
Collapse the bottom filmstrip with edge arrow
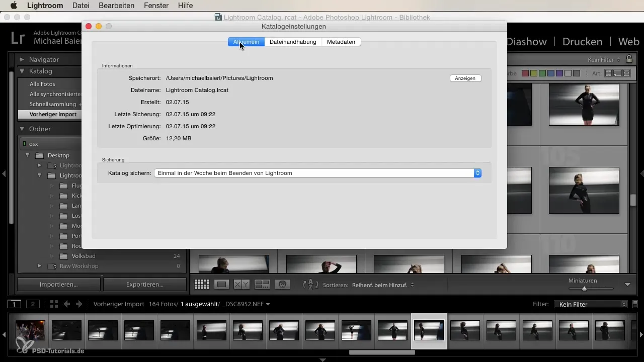point(323,359)
